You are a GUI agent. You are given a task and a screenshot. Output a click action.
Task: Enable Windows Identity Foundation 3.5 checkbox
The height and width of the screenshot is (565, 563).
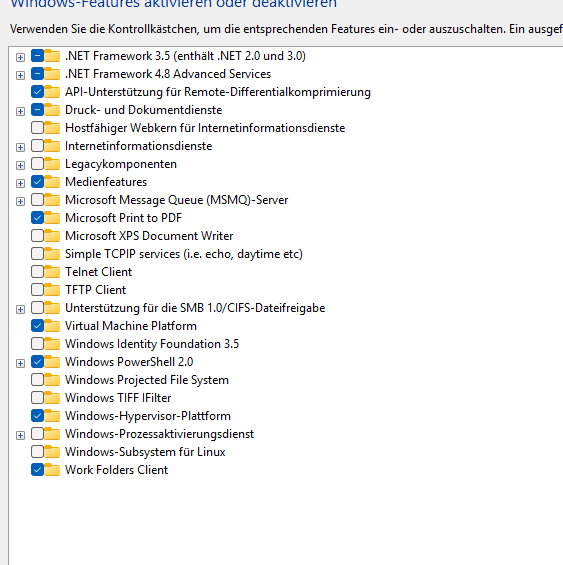click(x=37, y=344)
